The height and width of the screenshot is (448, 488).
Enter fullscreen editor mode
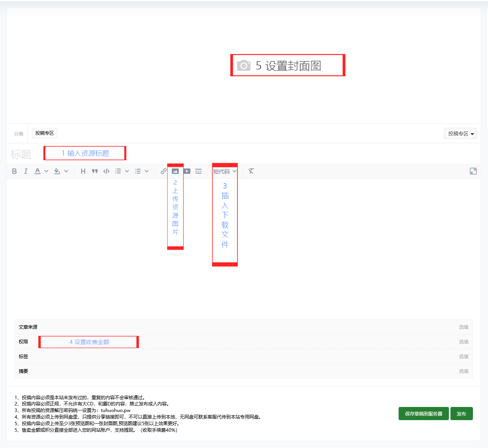point(473,171)
